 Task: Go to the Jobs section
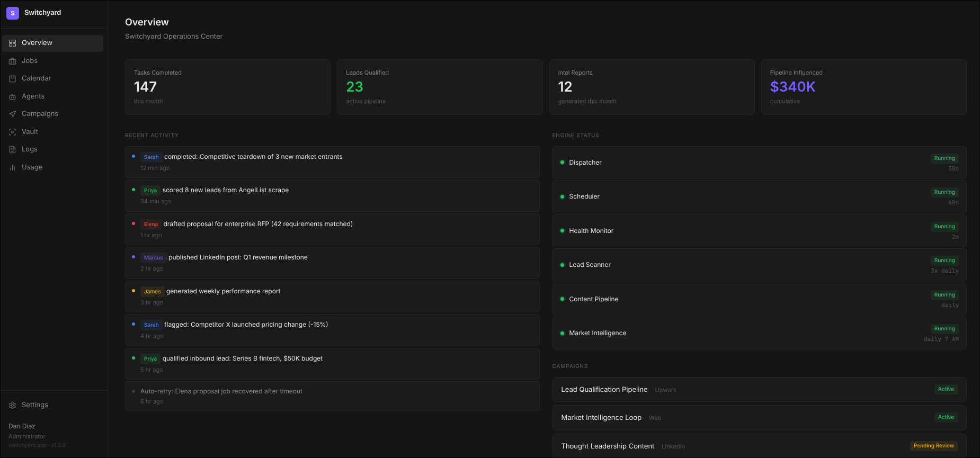click(x=52, y=61)
